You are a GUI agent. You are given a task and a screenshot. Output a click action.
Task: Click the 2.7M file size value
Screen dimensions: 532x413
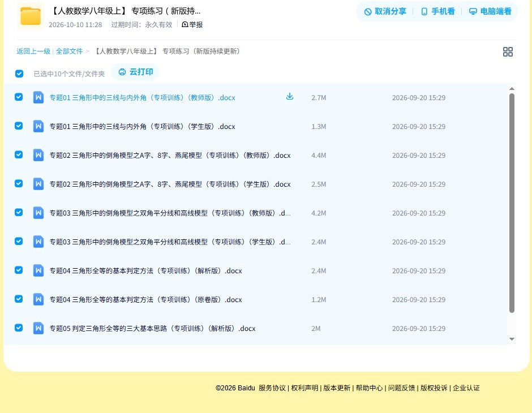(x=319, y=98)
